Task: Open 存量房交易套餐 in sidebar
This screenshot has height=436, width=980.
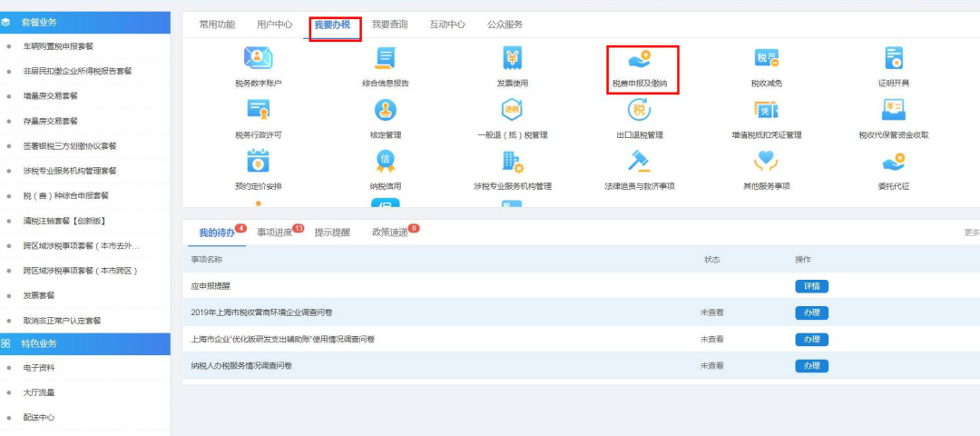Action: click(x=50, y=122)
